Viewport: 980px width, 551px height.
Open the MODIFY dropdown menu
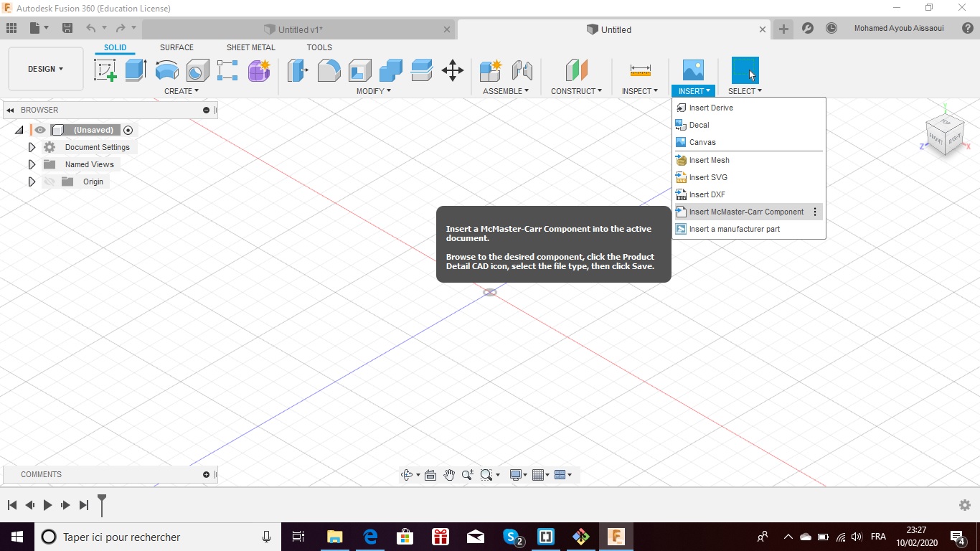tap(374, 91)
